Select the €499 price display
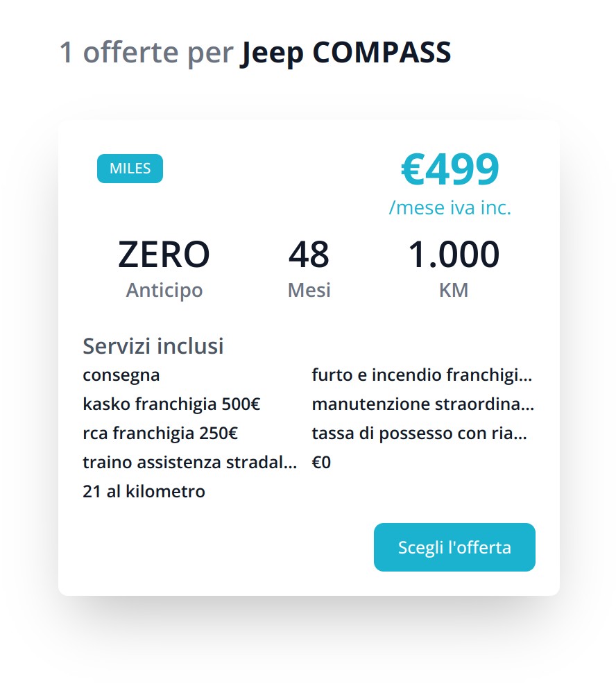 (x=450, y=169)
